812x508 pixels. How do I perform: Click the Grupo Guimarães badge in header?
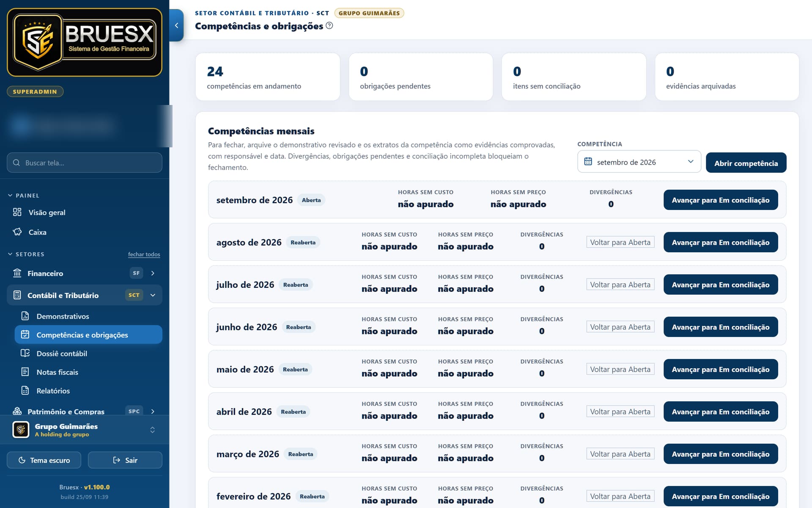click(x=369, y=13)
